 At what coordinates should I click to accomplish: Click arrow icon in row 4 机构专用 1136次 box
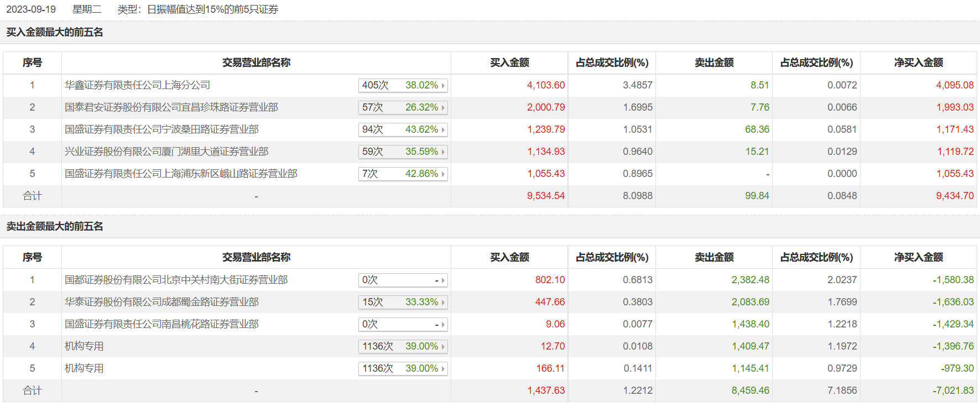[x=443, y=347]
